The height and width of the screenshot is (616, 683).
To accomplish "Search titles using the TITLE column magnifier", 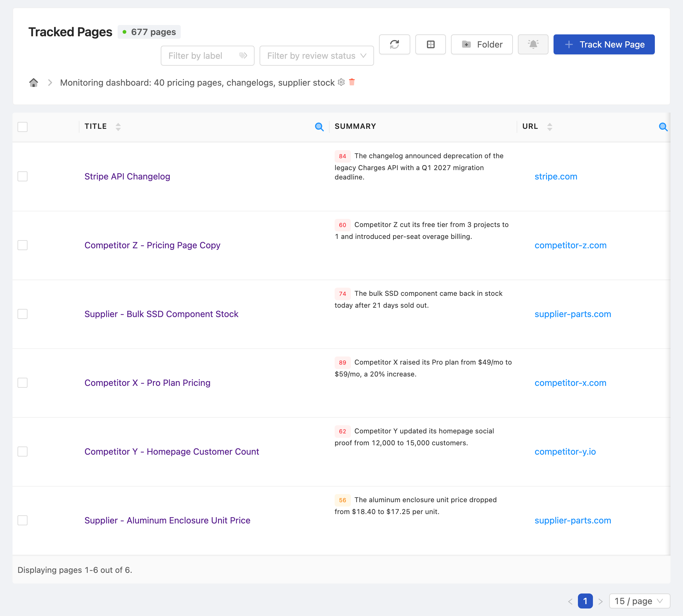I will click(319, 127).
